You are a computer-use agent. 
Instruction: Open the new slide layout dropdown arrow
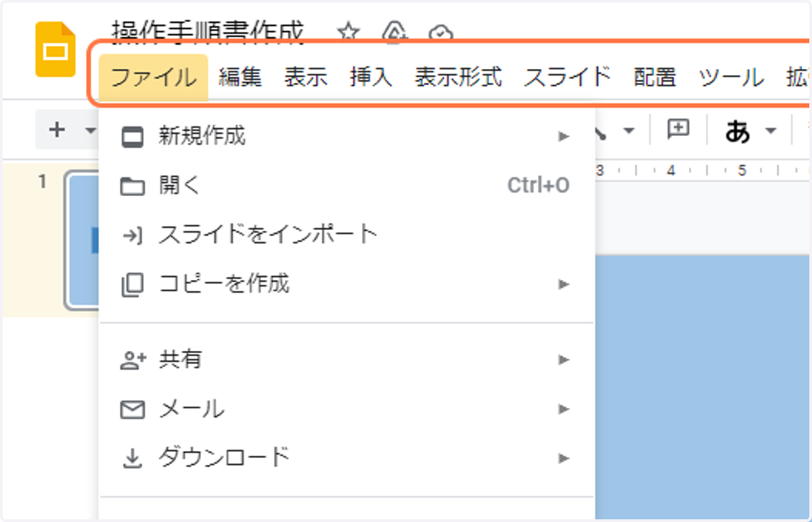pos(89,130)
